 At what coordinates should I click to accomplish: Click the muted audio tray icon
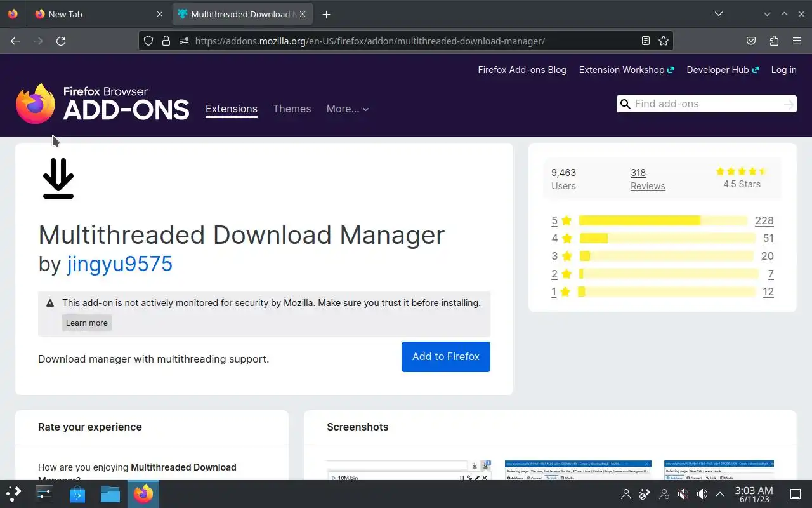point(683,494)
